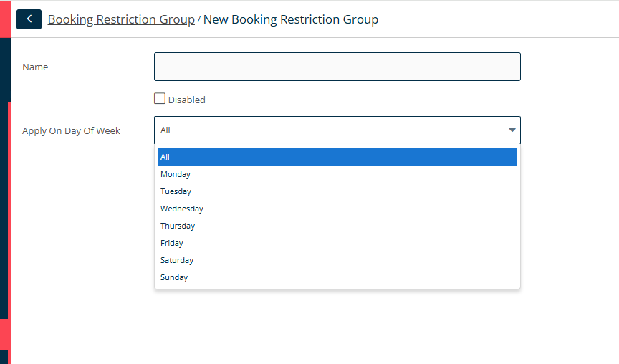
Task: Click the dropdown caret arrow of day selector
Action: (x=512, y=130)
